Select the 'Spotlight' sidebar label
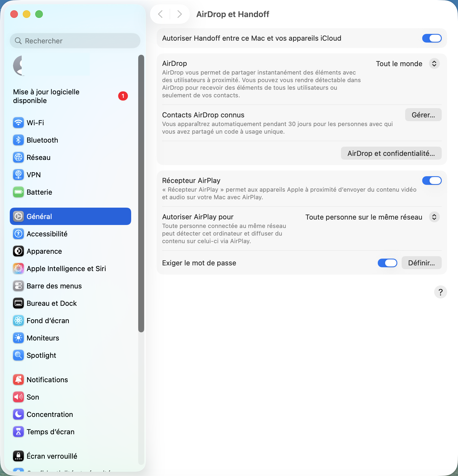 (41, 355)
